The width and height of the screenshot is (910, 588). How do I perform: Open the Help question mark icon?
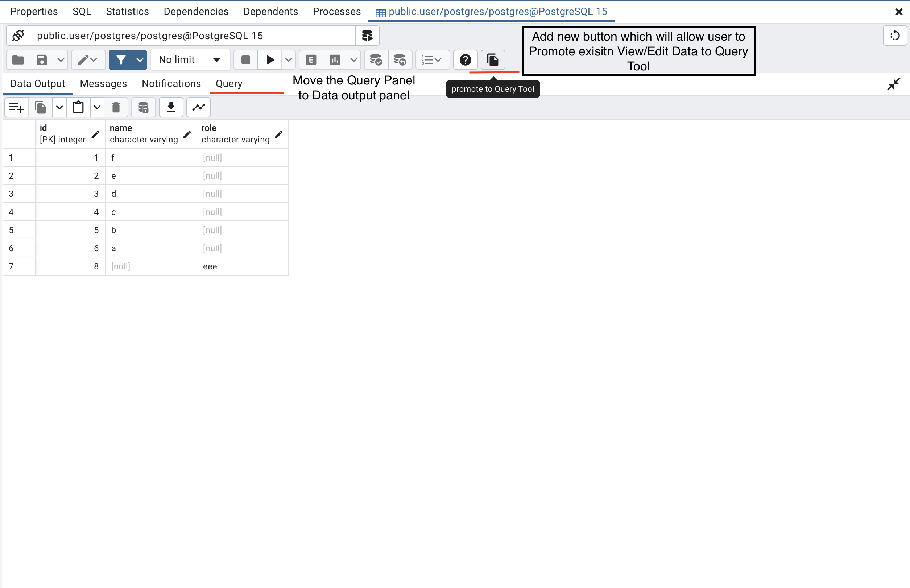tap(465, 60)
